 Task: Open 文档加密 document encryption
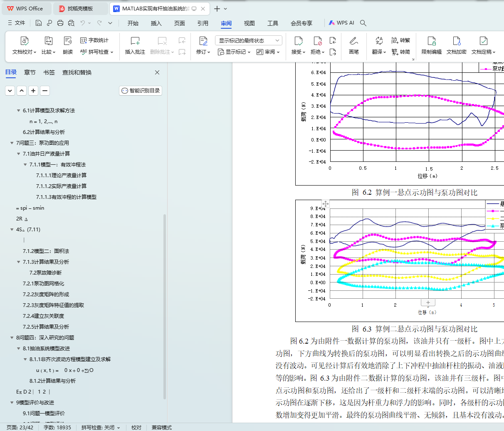457,45
